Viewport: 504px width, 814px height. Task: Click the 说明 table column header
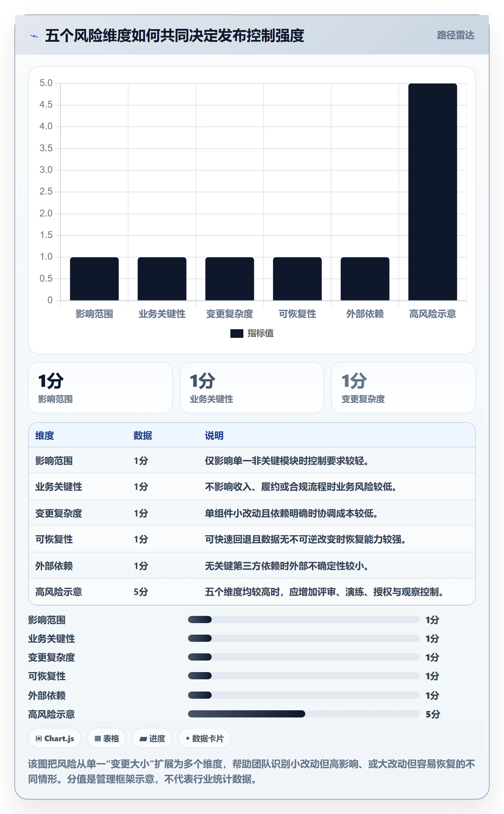214,435
